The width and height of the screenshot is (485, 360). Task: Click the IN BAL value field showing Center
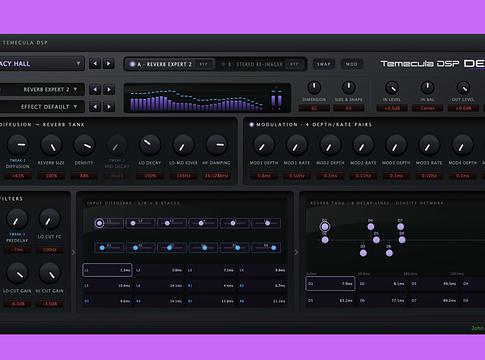pos(427,108)
